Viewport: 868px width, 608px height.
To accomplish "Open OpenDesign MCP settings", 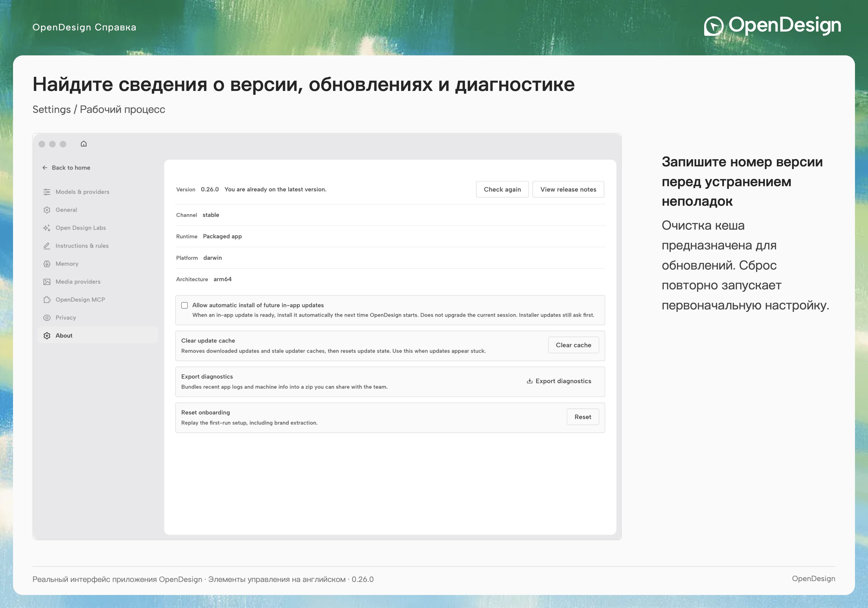I will coord(98,300).
